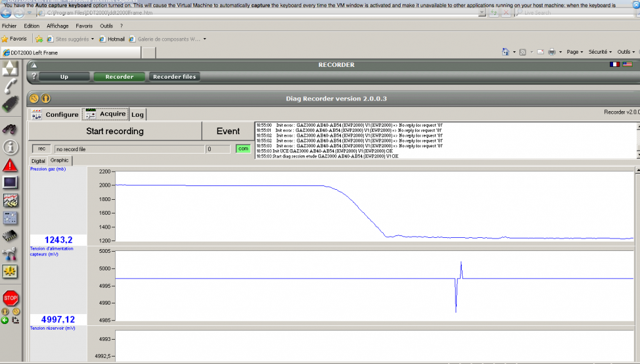Viewport: 640px width, 364px height.
Task: Click the Recorder files button
Action: 174,77
